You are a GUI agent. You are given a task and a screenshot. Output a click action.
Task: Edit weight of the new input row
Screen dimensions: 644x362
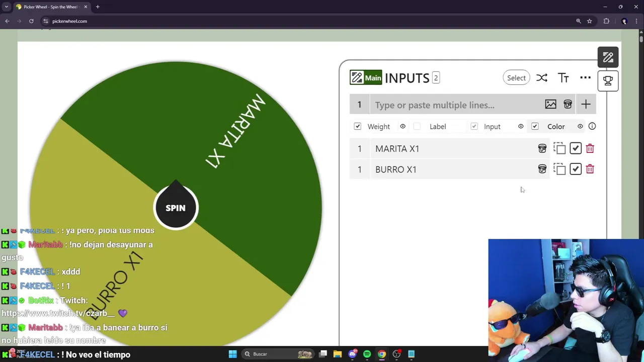tap(359, 105)
